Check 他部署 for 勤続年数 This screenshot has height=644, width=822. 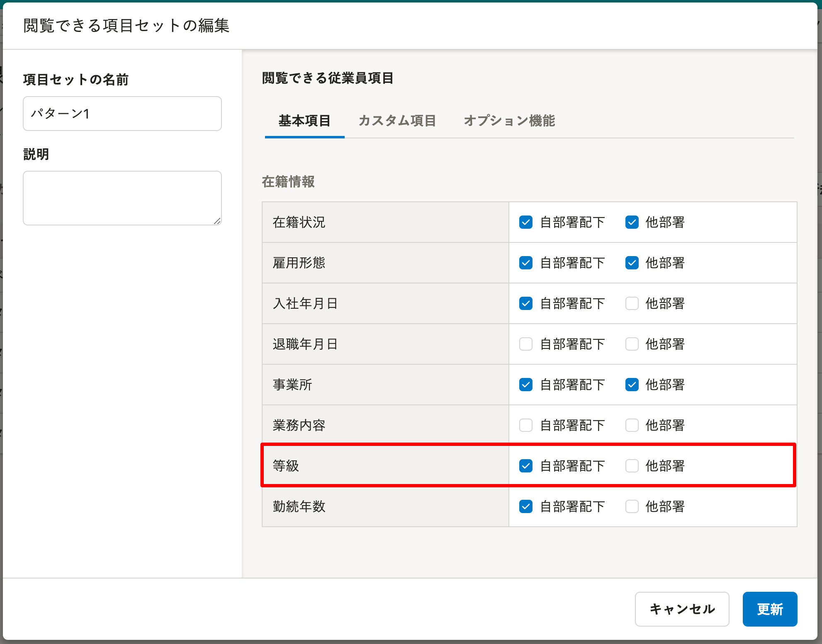tap(632, 506)
